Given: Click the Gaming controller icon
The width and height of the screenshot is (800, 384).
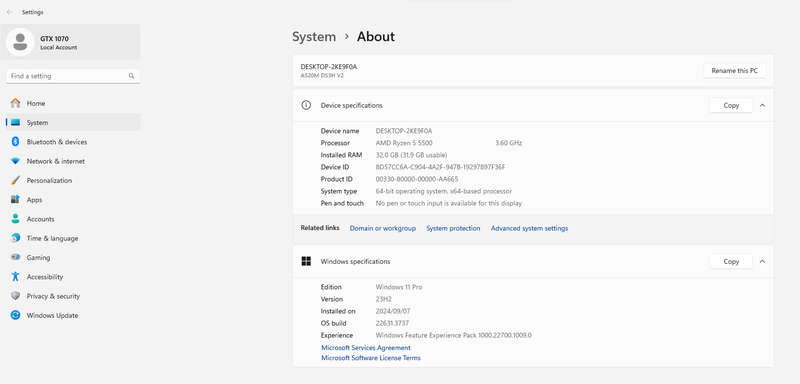Looking at the screenshot, I should point(15,258).
